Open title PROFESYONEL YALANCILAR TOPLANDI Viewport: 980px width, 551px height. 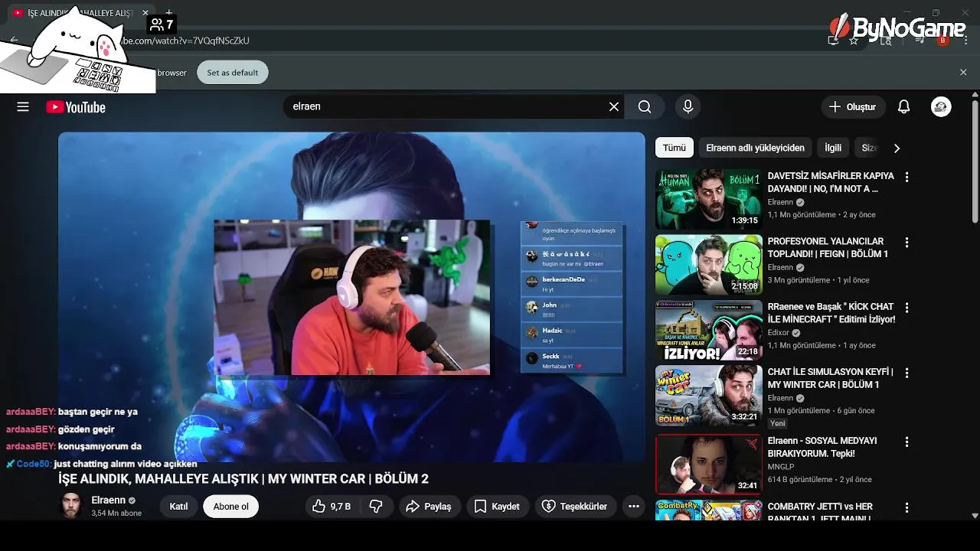pos(828,247)
